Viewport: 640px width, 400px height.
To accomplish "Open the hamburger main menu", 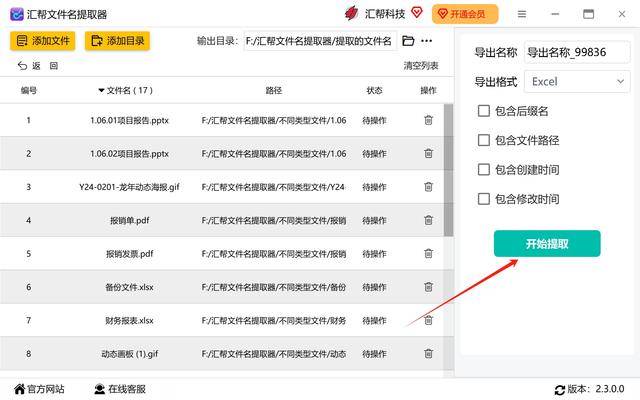I will coord(522,14).
